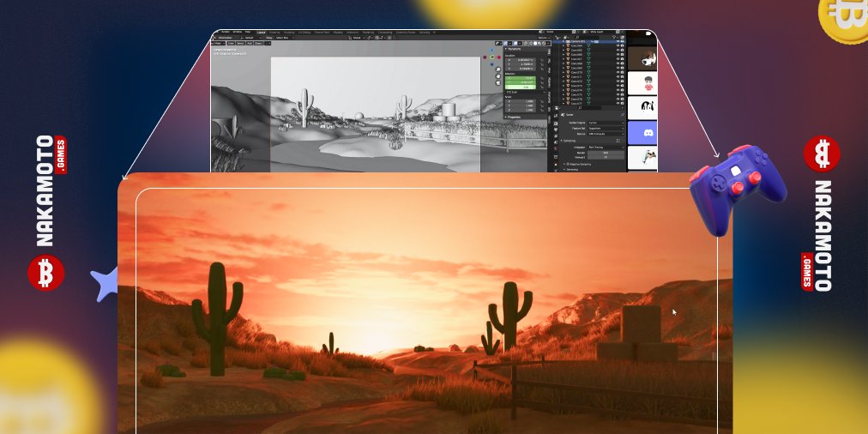Viewport: 868px width, 434px height.
Task: Toggle camera view icon in Blender viewport
Action: (x=498, y=82)
